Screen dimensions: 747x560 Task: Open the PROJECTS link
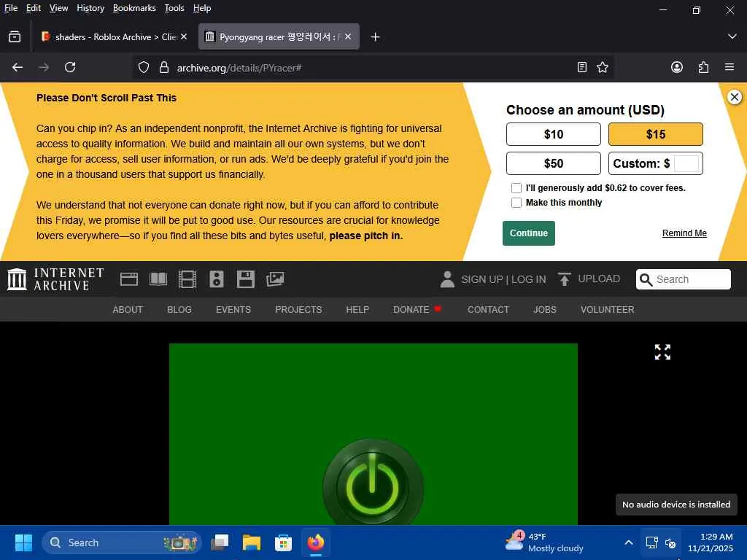point(298,309)
